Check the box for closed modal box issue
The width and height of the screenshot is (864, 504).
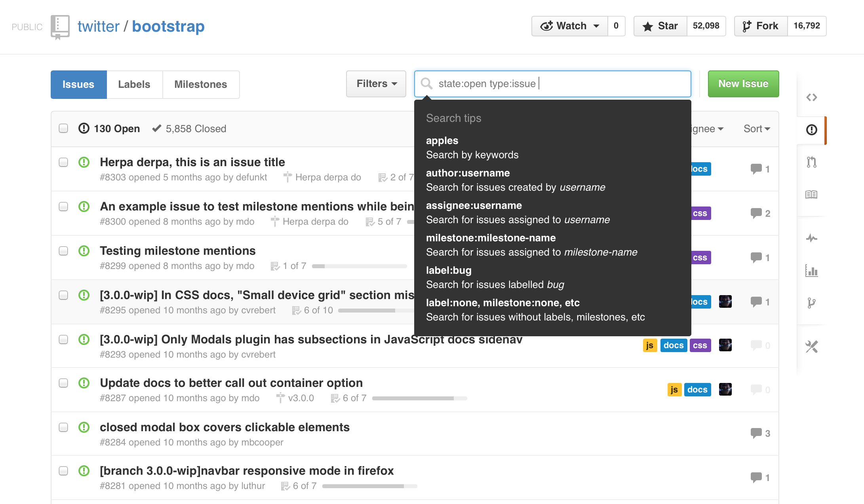coord(63,427)
